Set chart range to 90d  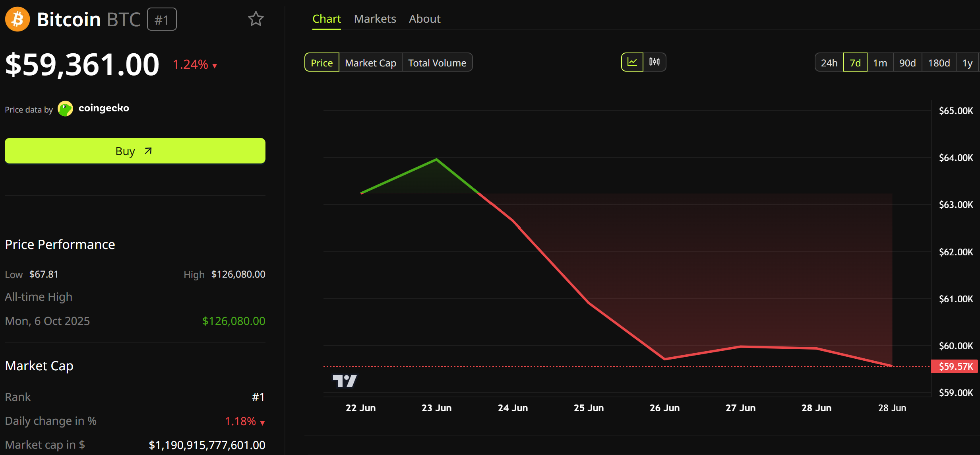point(908,62)
